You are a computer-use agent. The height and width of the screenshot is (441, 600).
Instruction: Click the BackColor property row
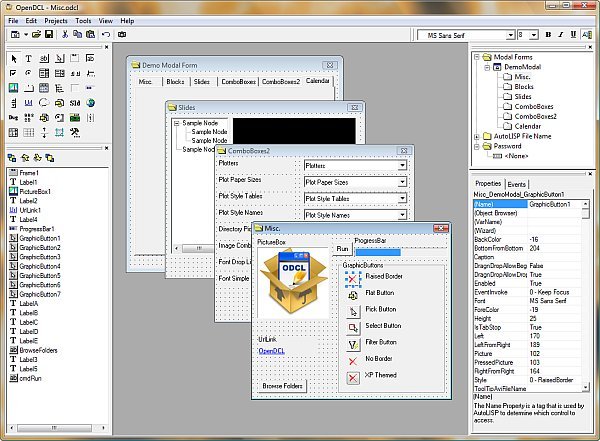pos(527,239)
